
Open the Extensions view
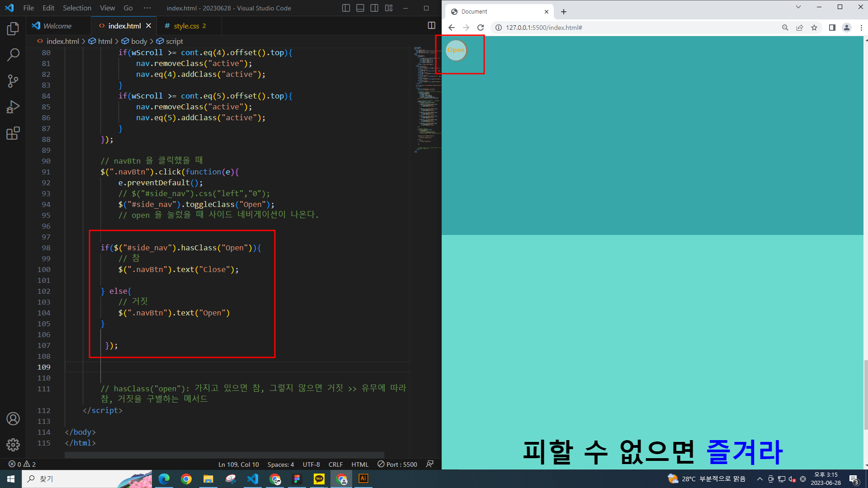(x=13, y=133)
